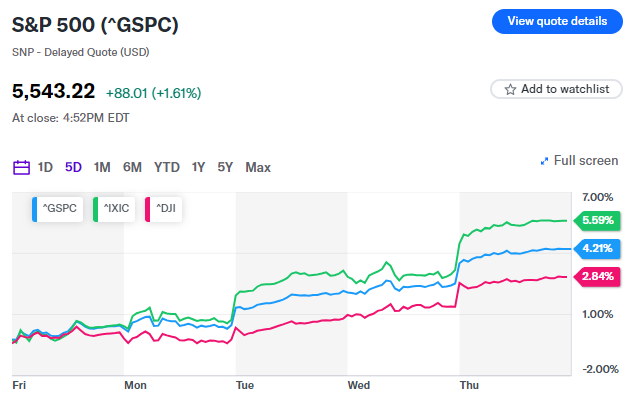Select the 1D time range

coord(45,167)
